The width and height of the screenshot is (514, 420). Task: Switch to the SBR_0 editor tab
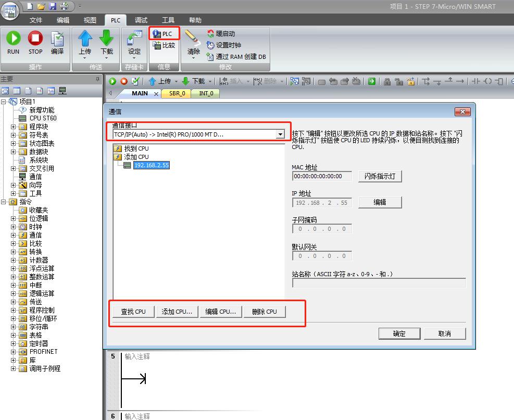[x=177, y=94]
